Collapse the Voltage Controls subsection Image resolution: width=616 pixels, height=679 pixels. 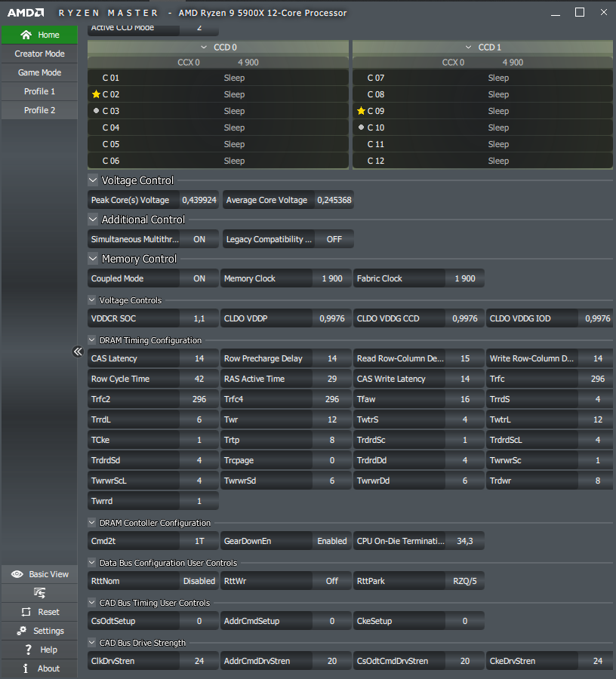91,300
